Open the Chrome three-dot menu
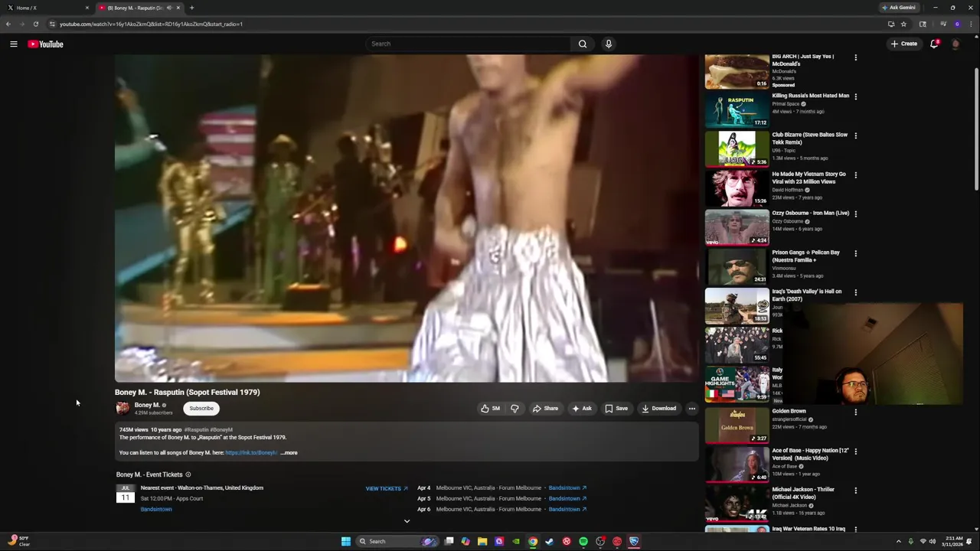Screen dimensions: 980x551 [970, 24]
